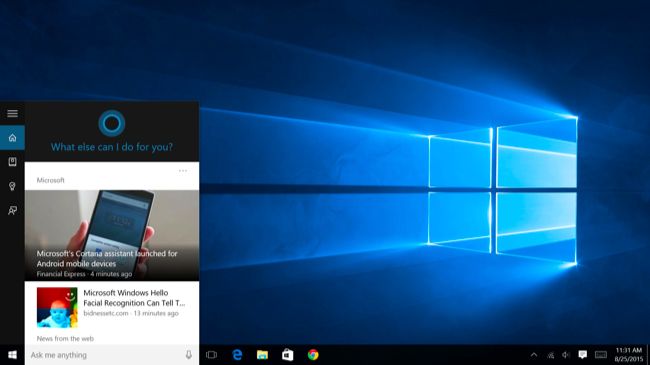Open the news card three-dot options
This screenshot has height=365, width=650.
point(183,171)
